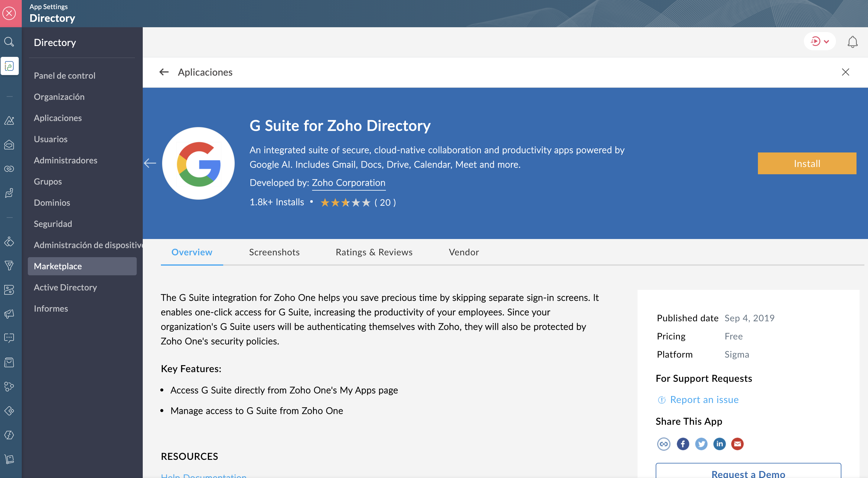
Task: Open the connected circles icon in rail
Action: click(9, 386)
